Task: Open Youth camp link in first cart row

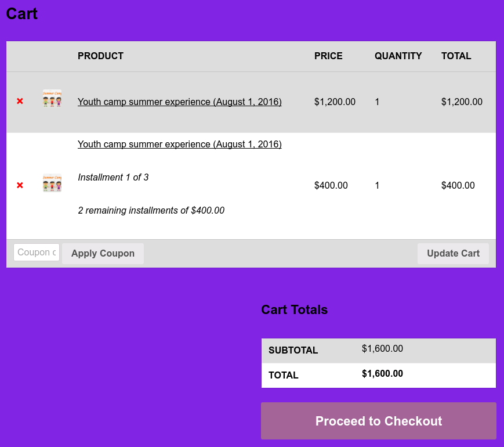Action: coord(180,102)
